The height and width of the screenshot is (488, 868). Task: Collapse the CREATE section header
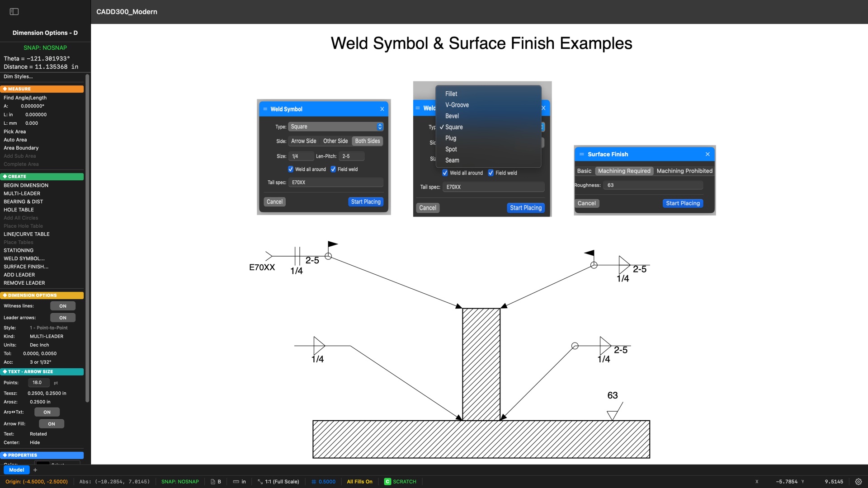point(42,177)
